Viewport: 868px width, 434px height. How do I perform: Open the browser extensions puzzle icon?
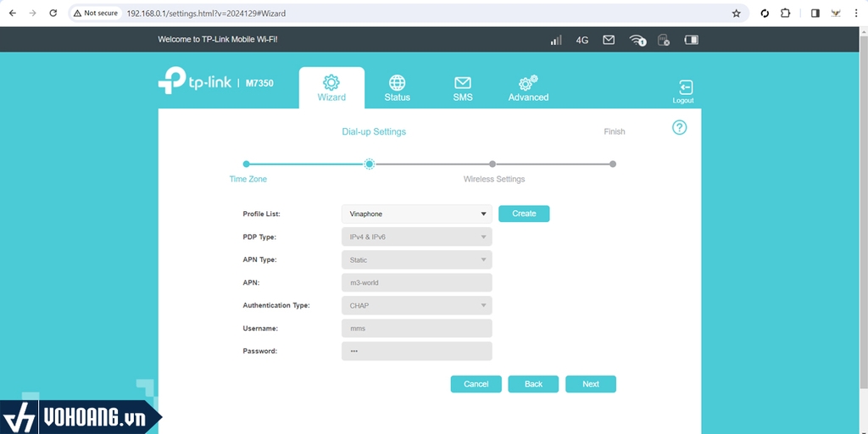point(786,14)
